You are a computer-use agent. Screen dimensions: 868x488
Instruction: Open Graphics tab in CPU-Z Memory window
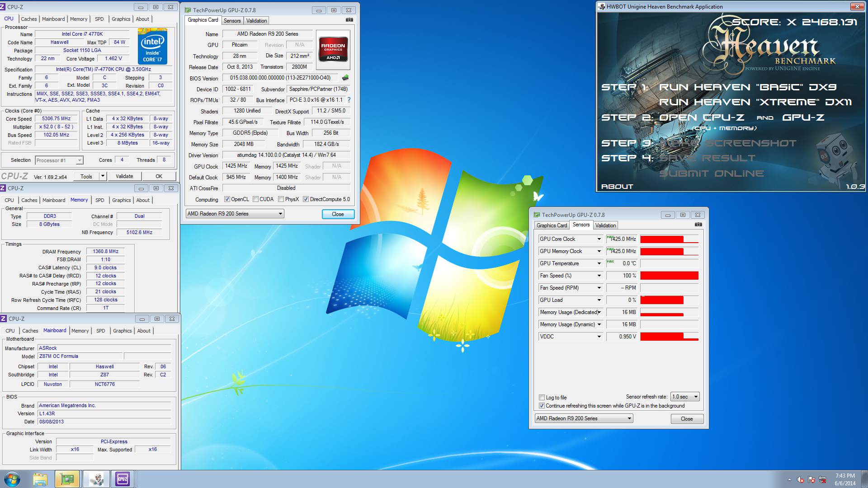(x=122, y=200)
